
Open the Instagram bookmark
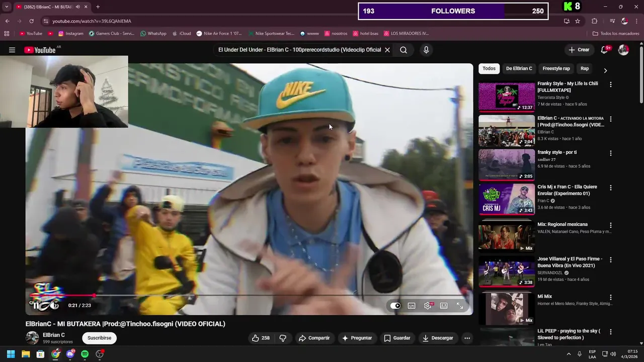71,34
